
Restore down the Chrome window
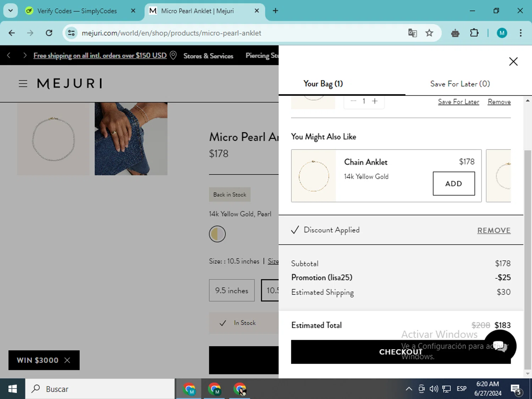[x=496, y=11]
